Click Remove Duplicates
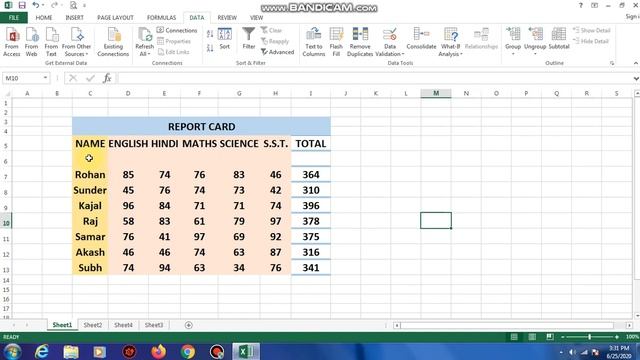The width and height of the screenshot is (640, 360). (x=360, y=42)
